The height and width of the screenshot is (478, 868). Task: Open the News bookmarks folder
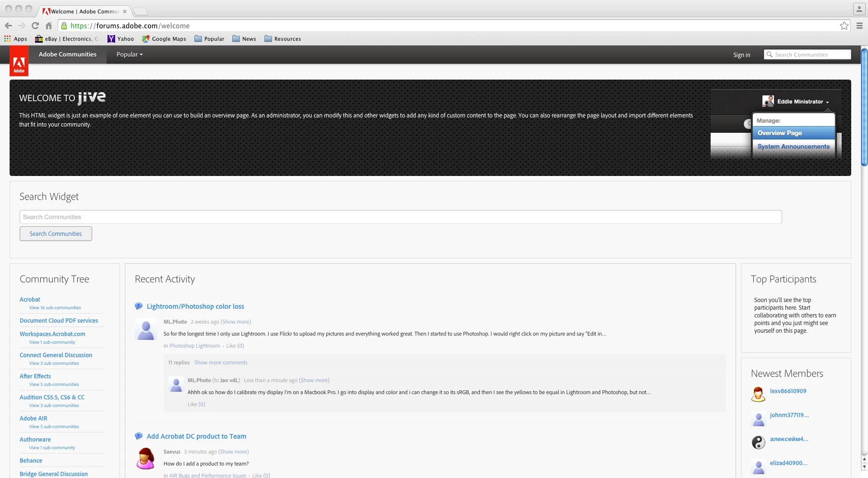coord(244,39)
